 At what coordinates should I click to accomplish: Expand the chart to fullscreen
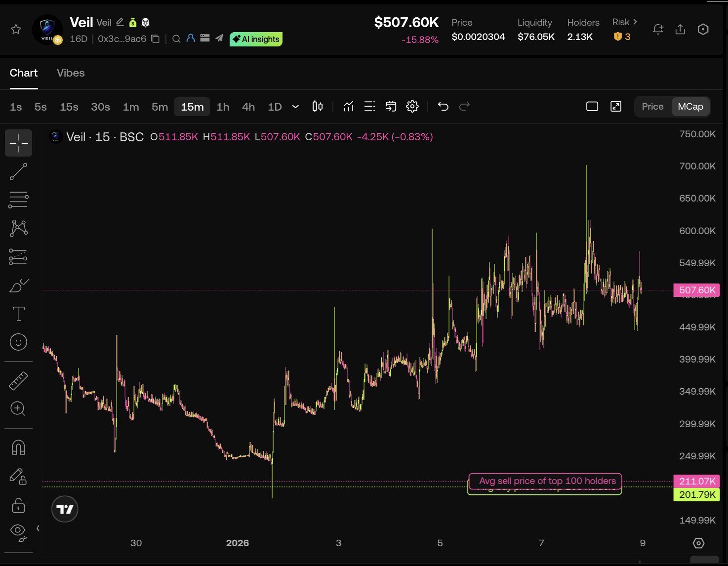click(616, 106)
